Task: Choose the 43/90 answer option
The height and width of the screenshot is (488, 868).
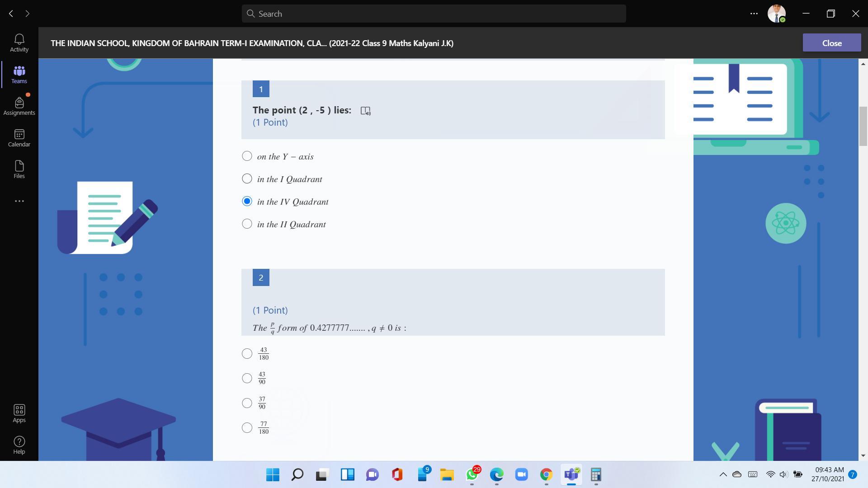Action: click(247, 378)
